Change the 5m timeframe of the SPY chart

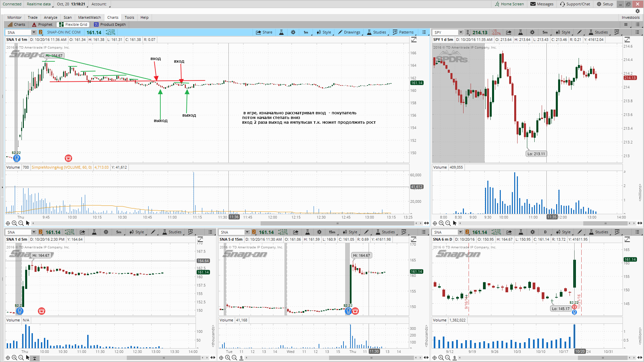(x=545, y=32)
